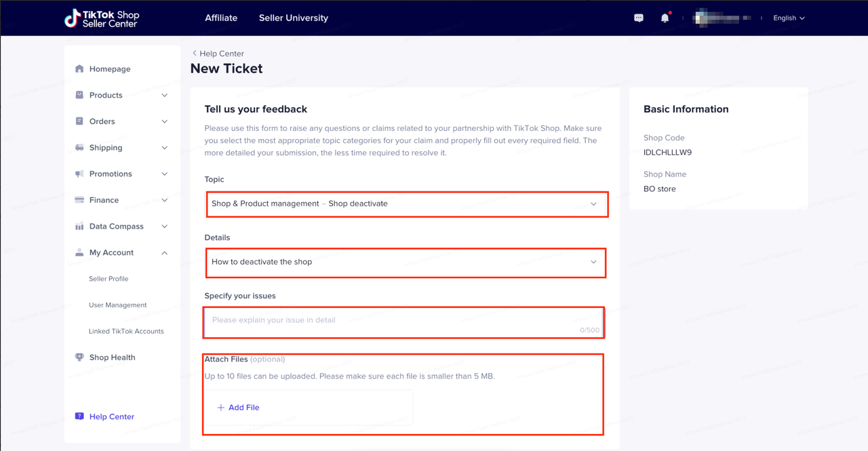Viewport: 868px width, 451px height.
Task: Open the Details dropdown for shop deactivation
Action: click(406, 262)
